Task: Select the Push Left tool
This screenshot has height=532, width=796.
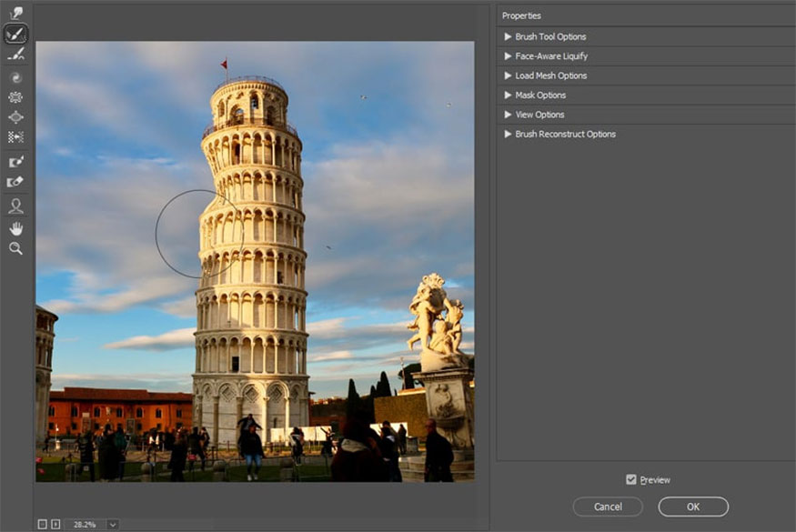Action: click(15, 136)
